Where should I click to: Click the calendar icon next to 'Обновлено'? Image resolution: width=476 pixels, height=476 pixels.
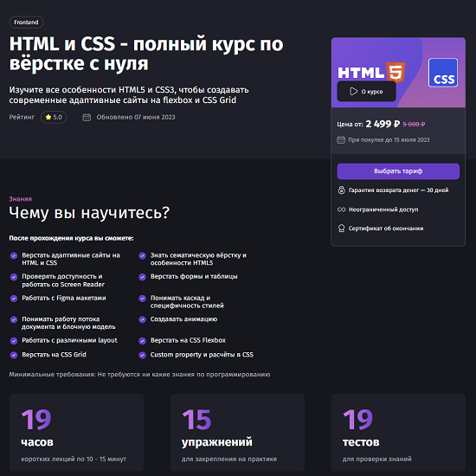87,117
